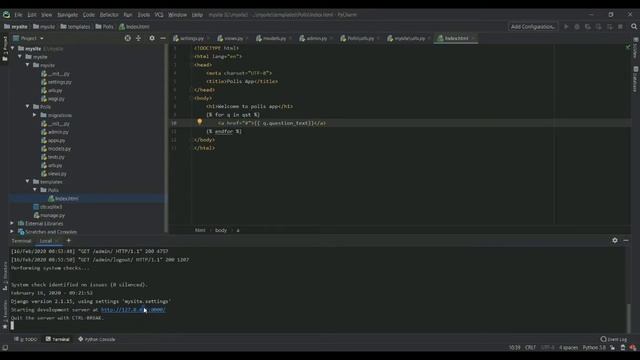Click the 4 spaces indent setting in status bar

click(568, 348)
